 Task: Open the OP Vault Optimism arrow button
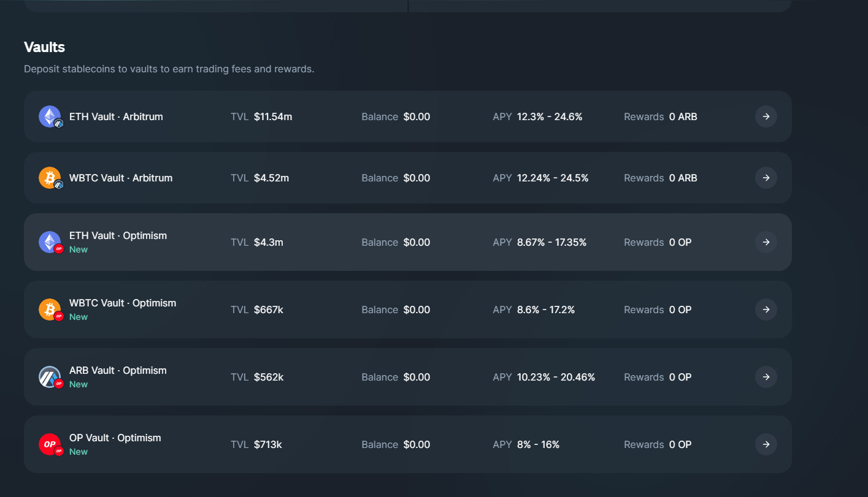click(766, 444)
